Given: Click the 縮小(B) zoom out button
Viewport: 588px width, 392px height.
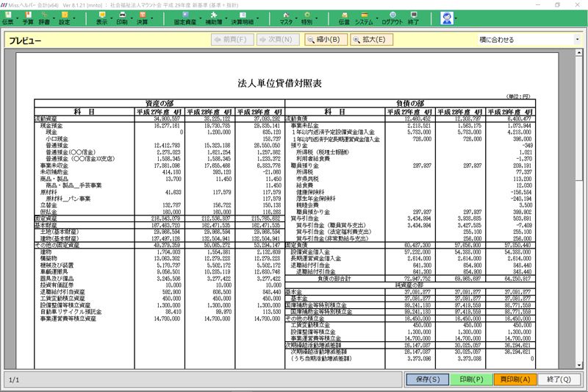Looking at the screenshot, I should point(326,40).
